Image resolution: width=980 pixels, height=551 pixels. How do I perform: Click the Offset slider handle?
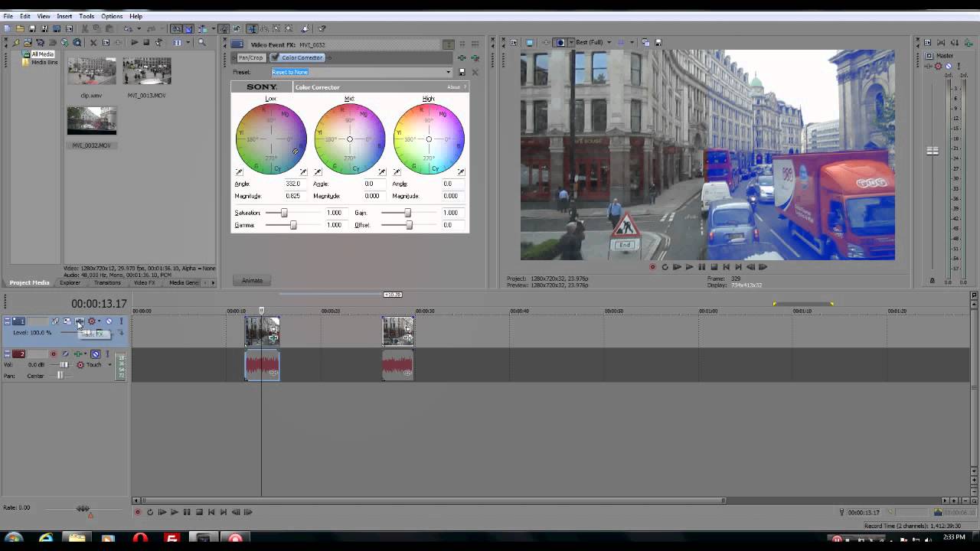[x=409, y=225]
